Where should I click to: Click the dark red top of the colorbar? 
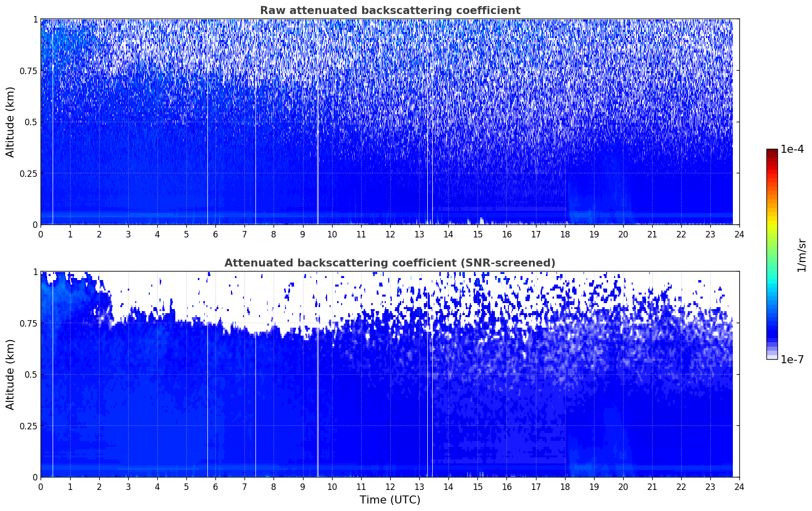(771, 152)
